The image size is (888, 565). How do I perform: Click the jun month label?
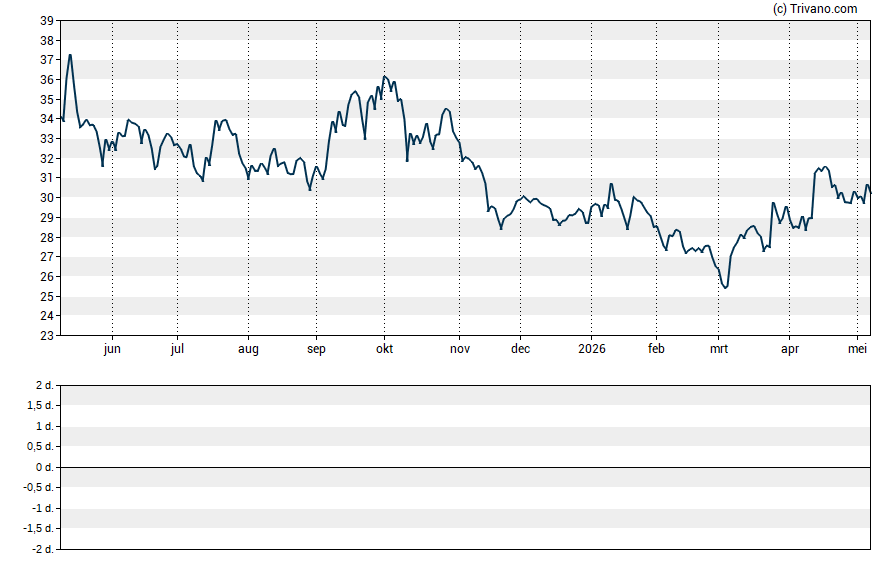(112, 349)
